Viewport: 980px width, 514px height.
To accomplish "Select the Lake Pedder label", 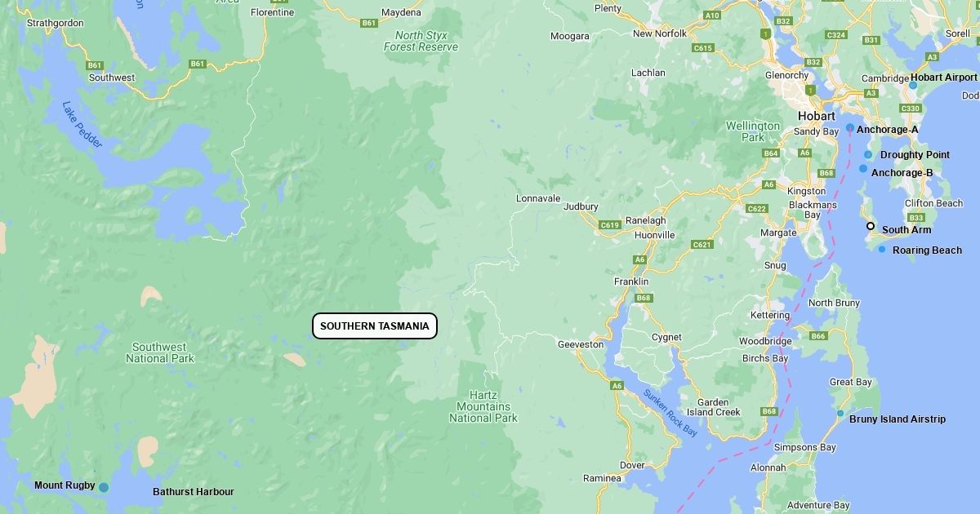I will 82,125.
